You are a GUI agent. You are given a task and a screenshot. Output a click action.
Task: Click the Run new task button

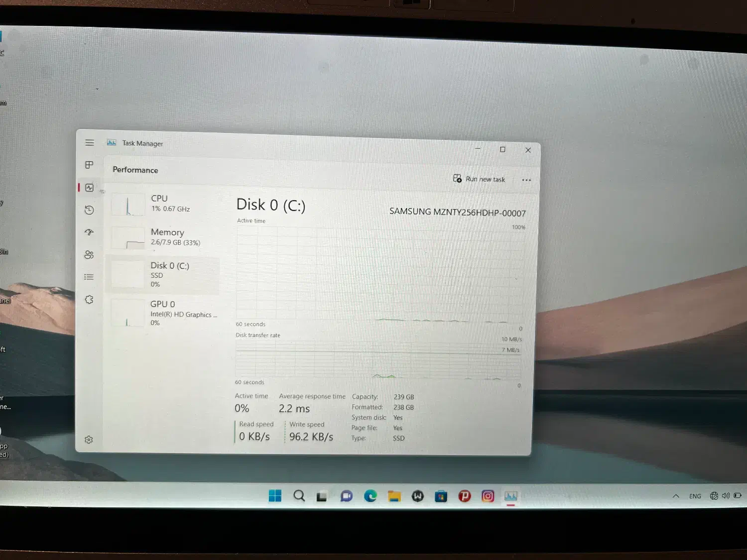479,179
